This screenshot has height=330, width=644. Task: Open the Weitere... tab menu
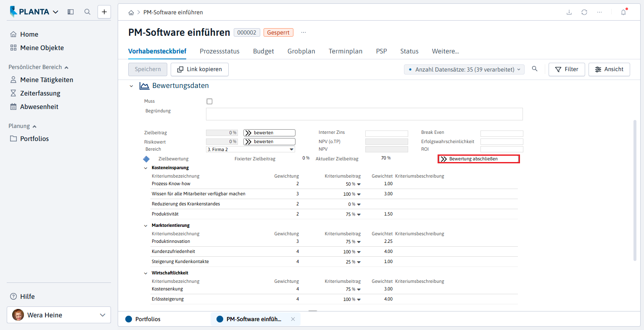[x=446, y=51]
